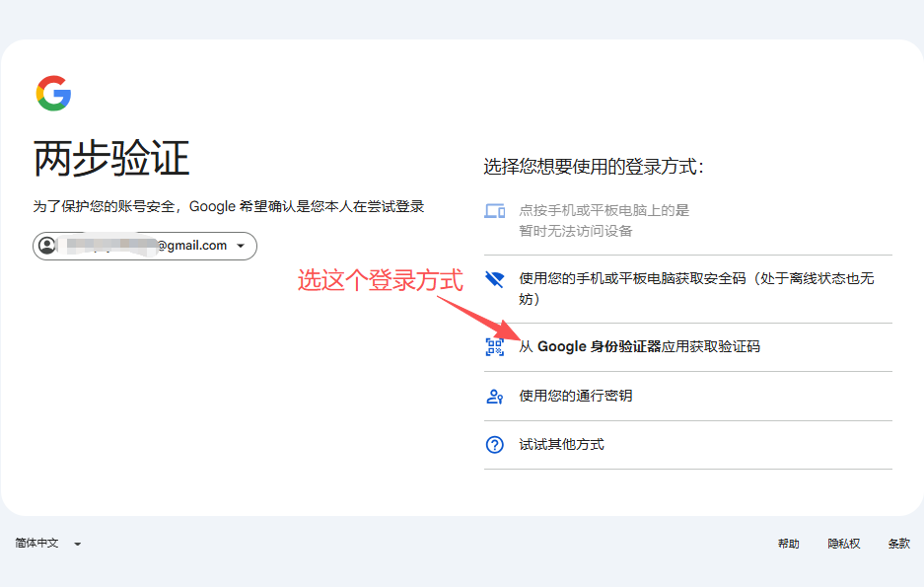Choose 点按手机或平板电脑上的是 option
This screenshot has width=924, height=587.
pyautogui.click(x=688, y=221)
